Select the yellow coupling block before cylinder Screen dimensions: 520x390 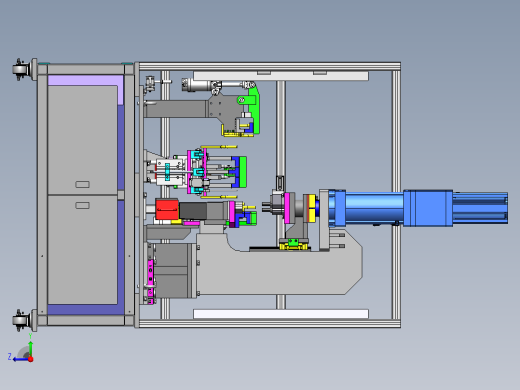(312, 208)
